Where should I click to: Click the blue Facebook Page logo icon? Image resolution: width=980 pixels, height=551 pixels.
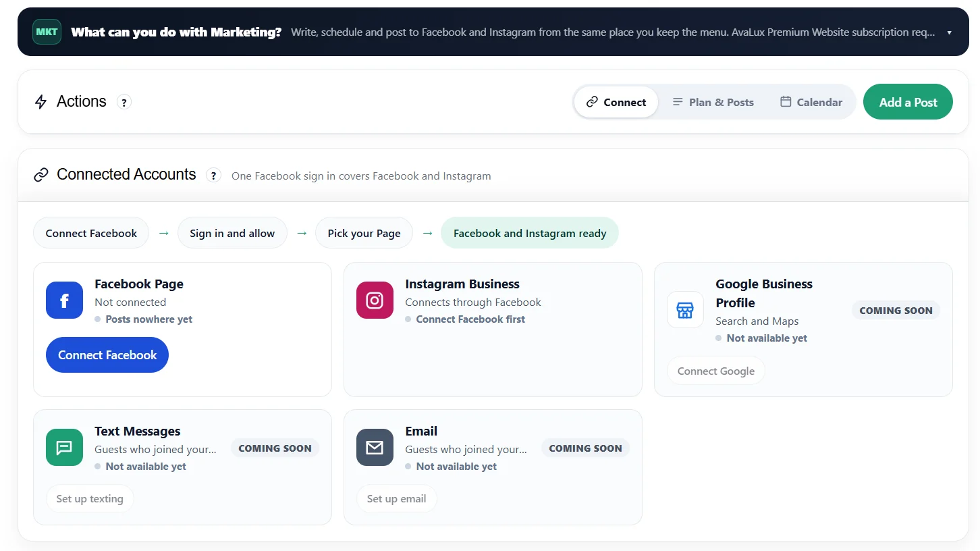point(64,300)
